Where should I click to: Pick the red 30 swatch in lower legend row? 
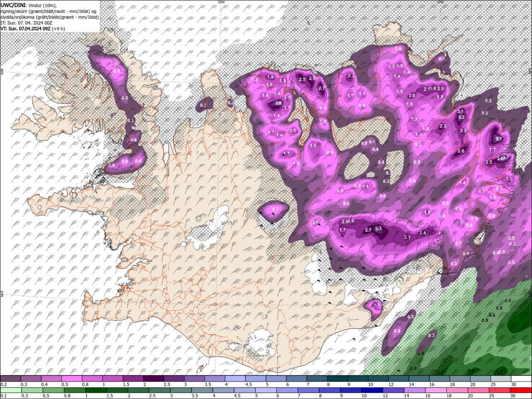click(x=521, y=390)
